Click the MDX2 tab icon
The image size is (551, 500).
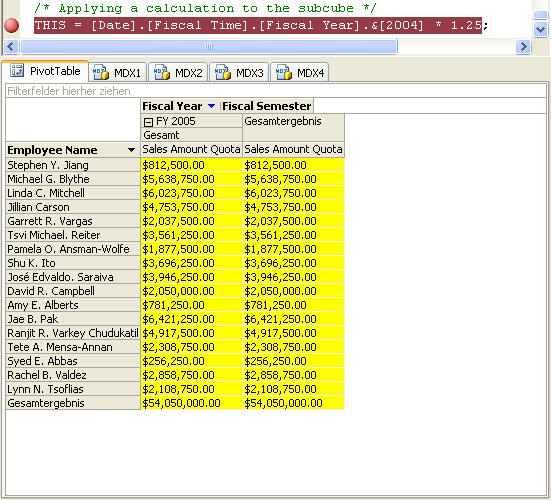click(162, 72)
